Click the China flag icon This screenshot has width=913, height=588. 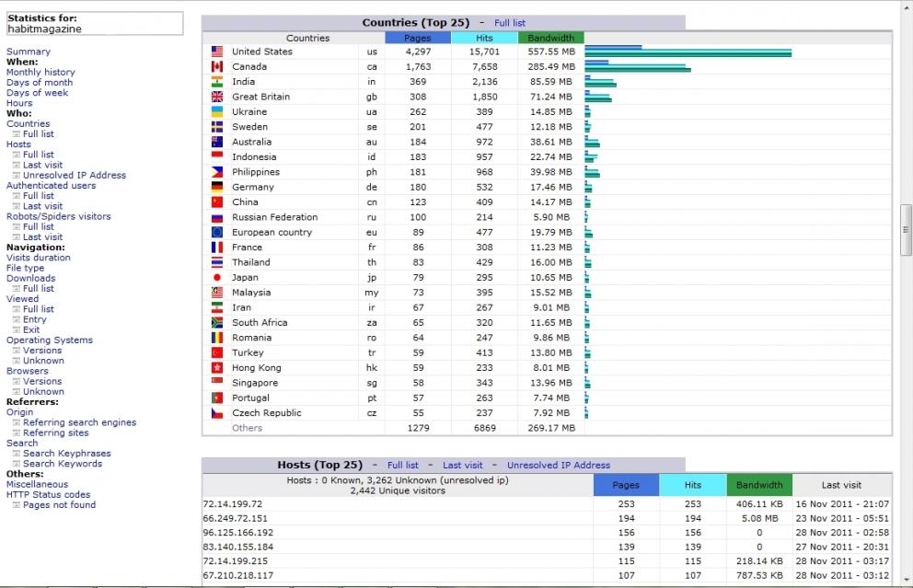point(217,202)
